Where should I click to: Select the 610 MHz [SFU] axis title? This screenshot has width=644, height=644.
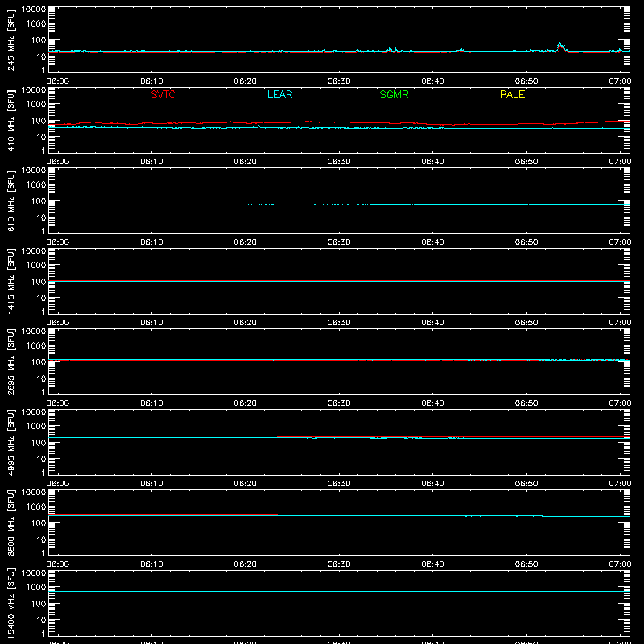coord(10,200)
